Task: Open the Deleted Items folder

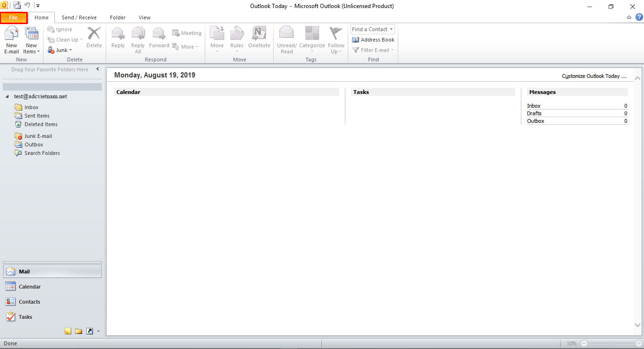Action: pos(36,124)
